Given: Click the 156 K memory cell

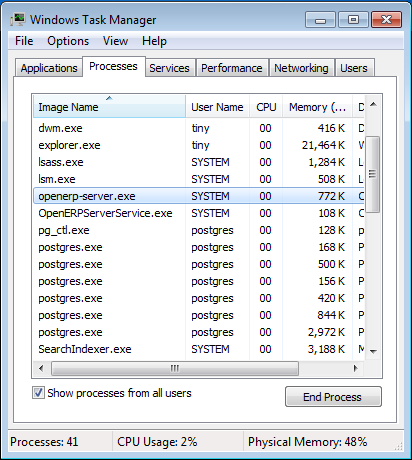Looking at the screenshot, I should [x=331, y=281].
